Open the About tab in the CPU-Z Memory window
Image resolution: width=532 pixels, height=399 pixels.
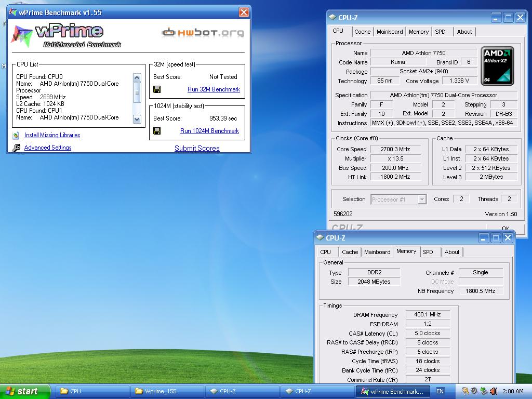(452, 252)
